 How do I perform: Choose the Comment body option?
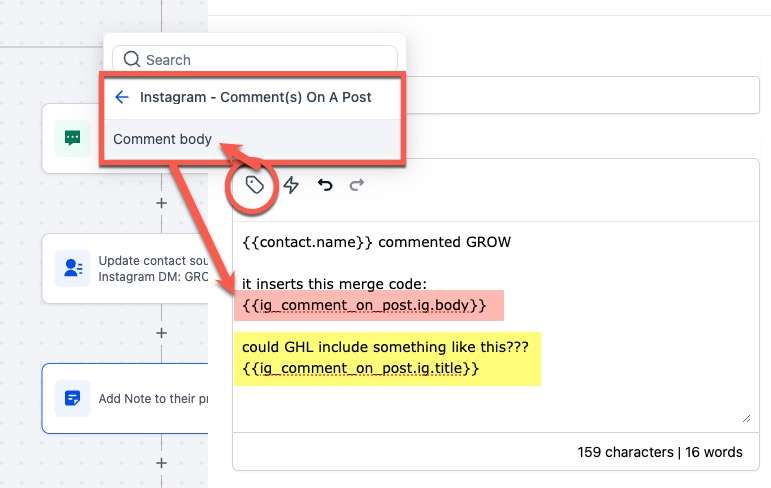(162, 139)
